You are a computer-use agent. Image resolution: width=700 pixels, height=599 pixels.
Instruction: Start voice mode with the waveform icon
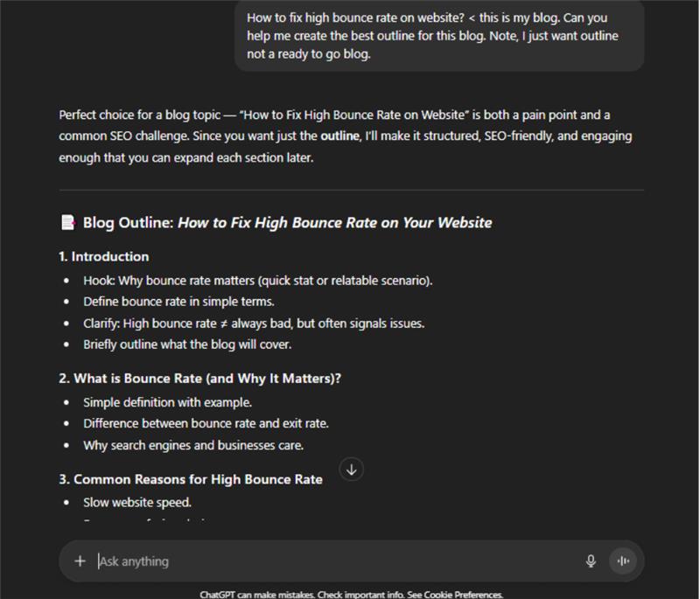(624, 561)
